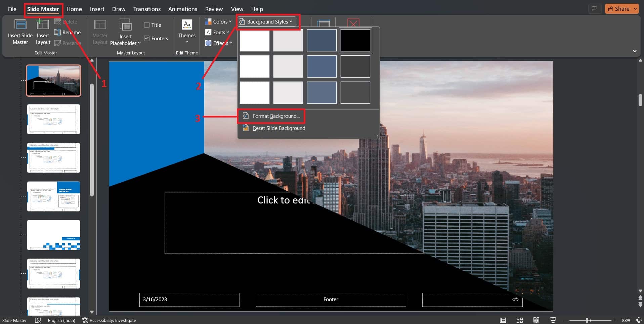
Task: Switch to Slide Sorter view icon
Action: 519,320
